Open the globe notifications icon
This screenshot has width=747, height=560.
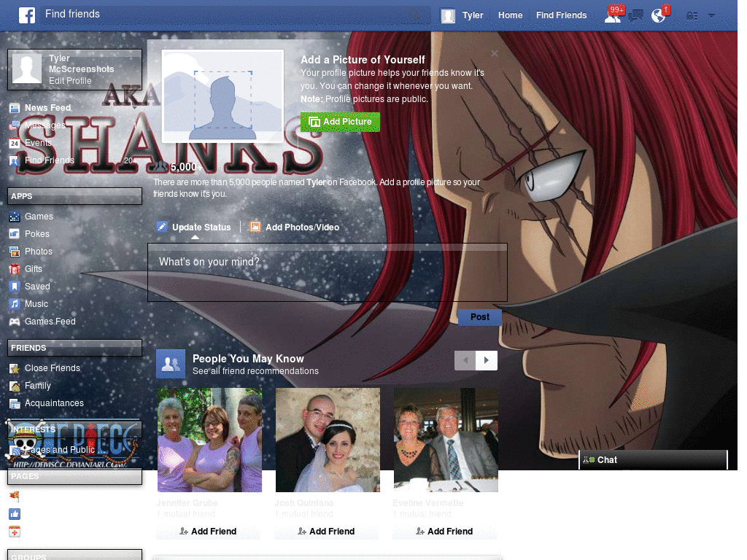pos(659,15)
